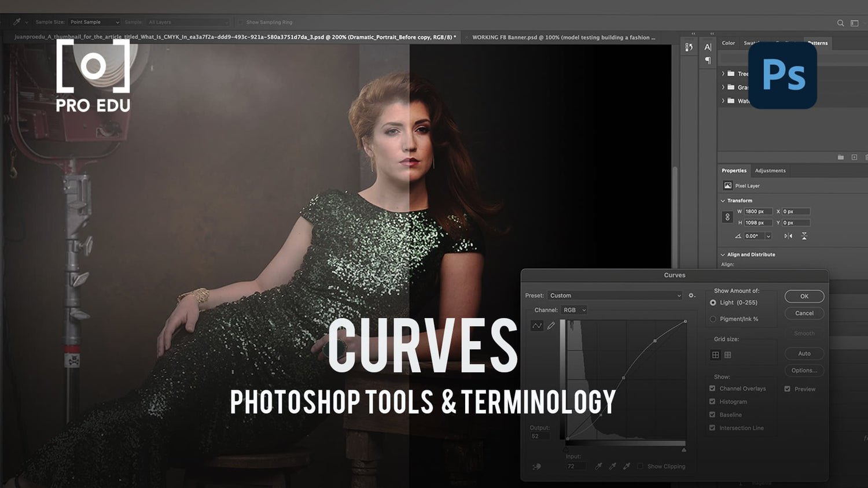Uncheck the Histogram checkbox
The height and width of the screenshot is (488, 868).
pos(712,401)
